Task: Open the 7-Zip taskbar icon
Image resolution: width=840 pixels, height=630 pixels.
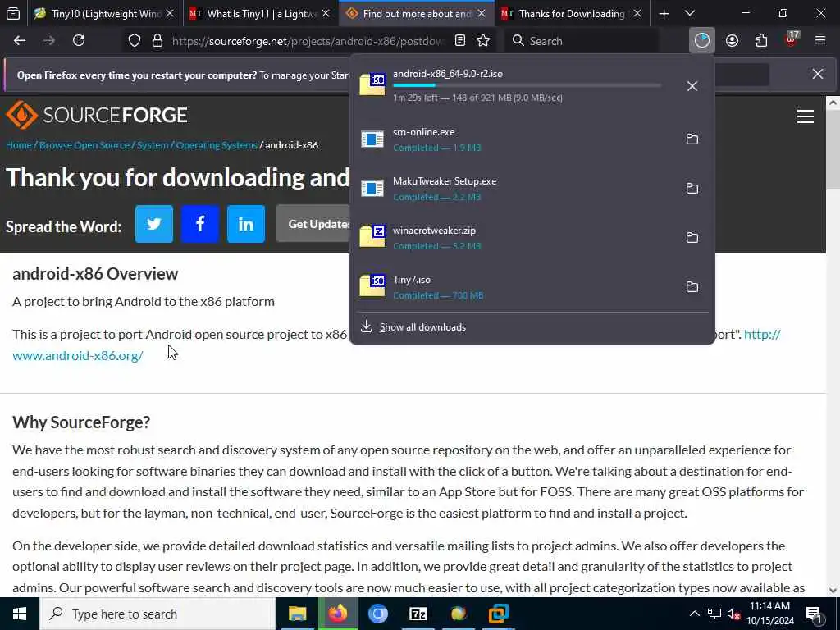Action: (x=418, y=614)
